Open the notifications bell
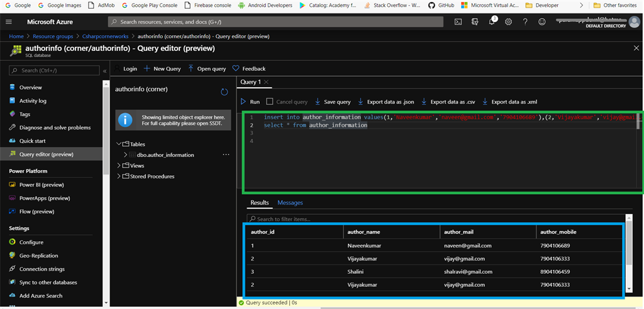This screenshot has width=644, height=309. coord(492,22)
